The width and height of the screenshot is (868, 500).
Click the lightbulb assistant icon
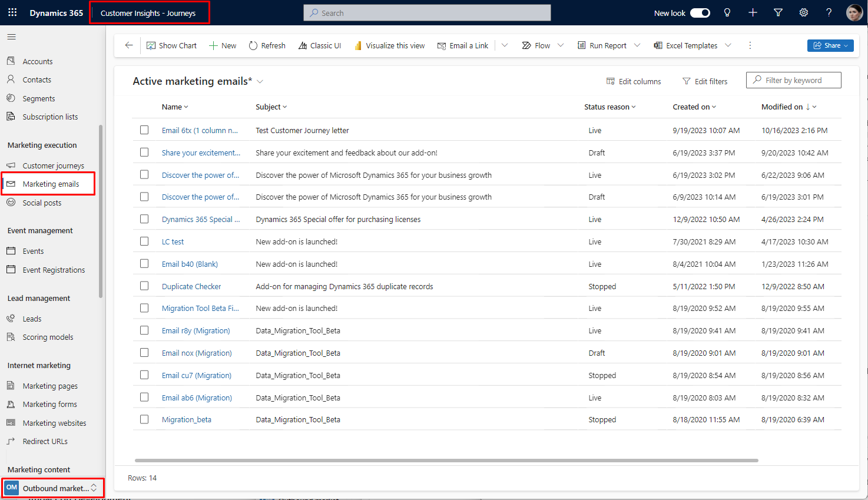tap(727, 12)
